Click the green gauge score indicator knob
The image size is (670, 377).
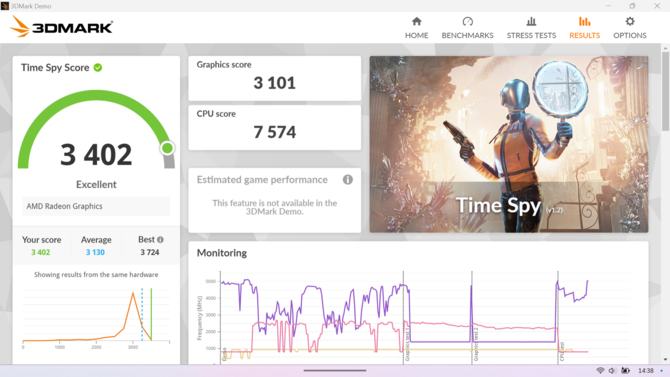[x=167, y=148]
